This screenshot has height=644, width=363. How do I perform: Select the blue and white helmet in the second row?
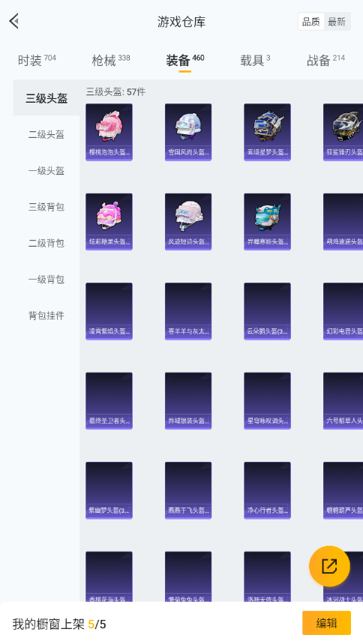pos(267,221)
